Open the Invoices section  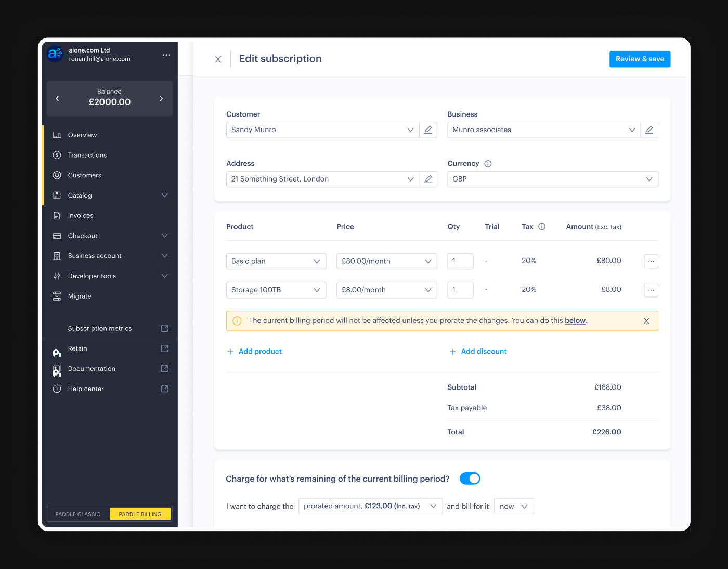[x=80, y=215]
